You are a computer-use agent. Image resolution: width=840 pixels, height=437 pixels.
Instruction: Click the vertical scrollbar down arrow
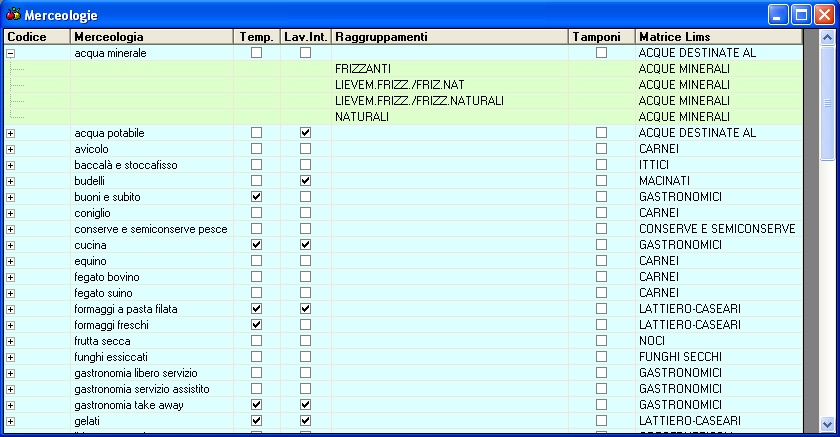(x=827, y=424)
